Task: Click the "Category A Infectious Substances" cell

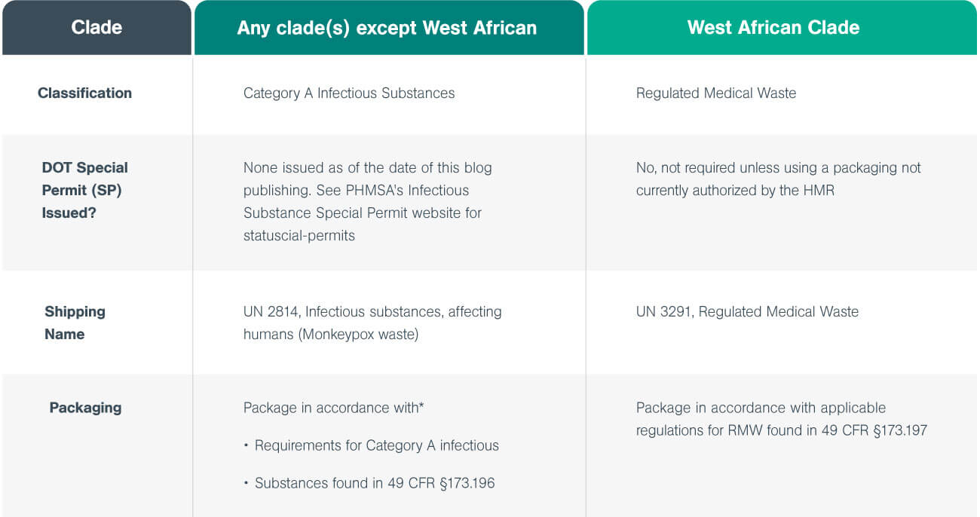Action: pyautogui.click(x=349, y=93)
